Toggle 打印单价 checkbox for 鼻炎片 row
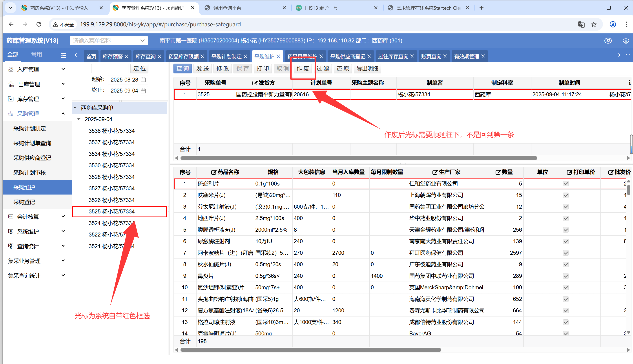Image resolution: width=633 pixels, height=364 pixels. point(566,276)
